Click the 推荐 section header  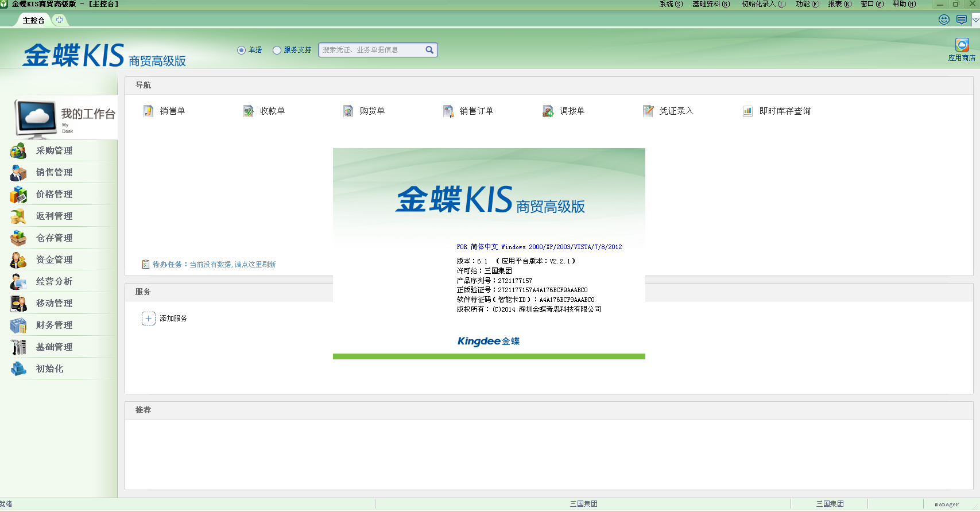pyautogui.click(x=143, y=410)
